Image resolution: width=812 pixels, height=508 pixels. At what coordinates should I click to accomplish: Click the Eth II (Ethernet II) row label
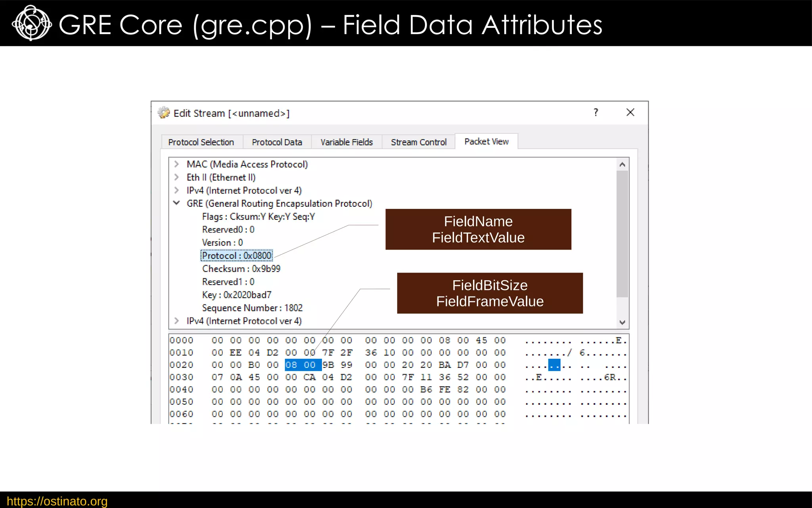[221, 177]
